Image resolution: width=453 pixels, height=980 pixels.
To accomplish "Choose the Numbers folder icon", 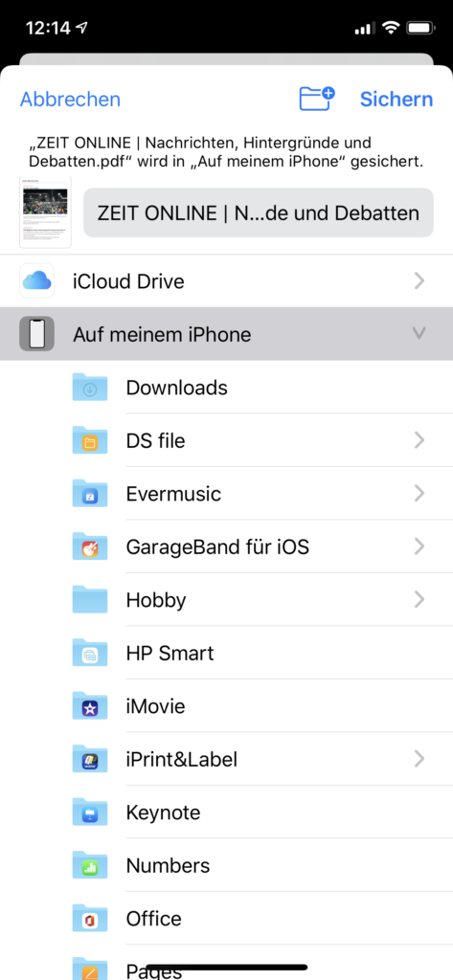I will click(x=90, y=865).
